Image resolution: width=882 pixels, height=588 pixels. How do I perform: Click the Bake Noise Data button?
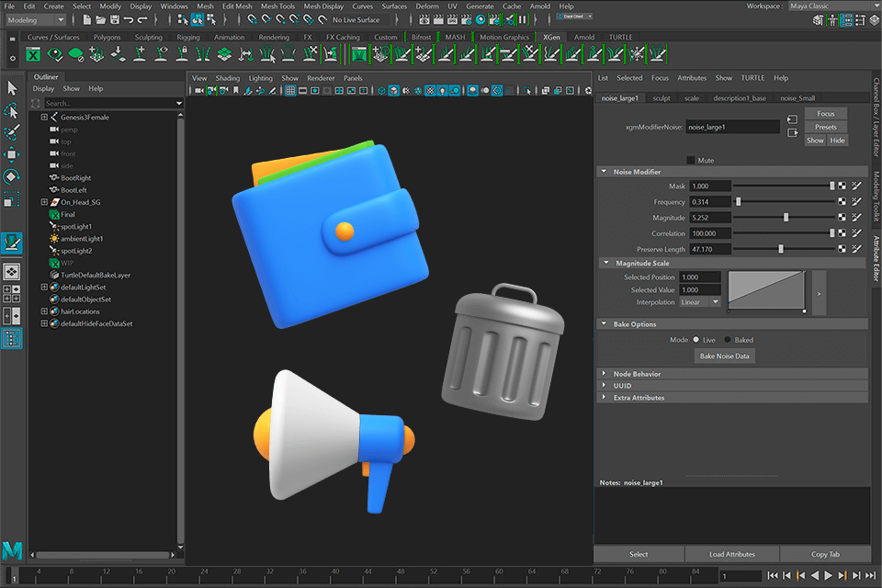[x=725, y=356]
